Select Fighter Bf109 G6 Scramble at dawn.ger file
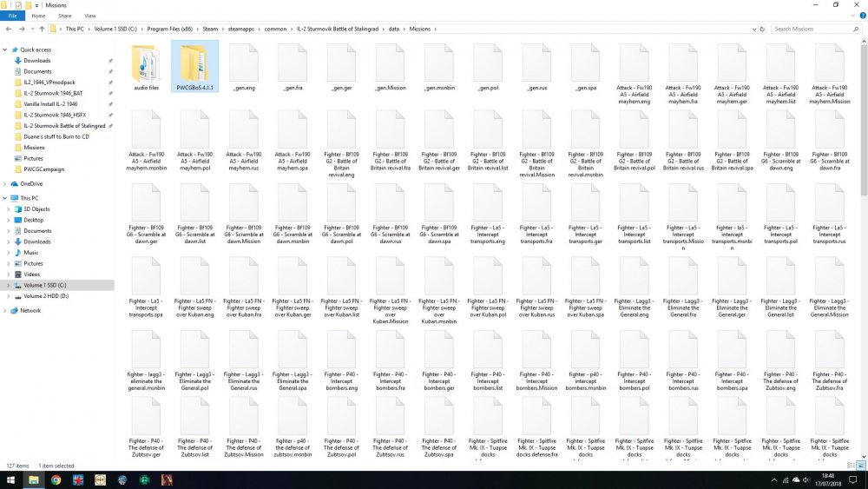Viewport: 868px width, 489px height. tap(146, 216)
